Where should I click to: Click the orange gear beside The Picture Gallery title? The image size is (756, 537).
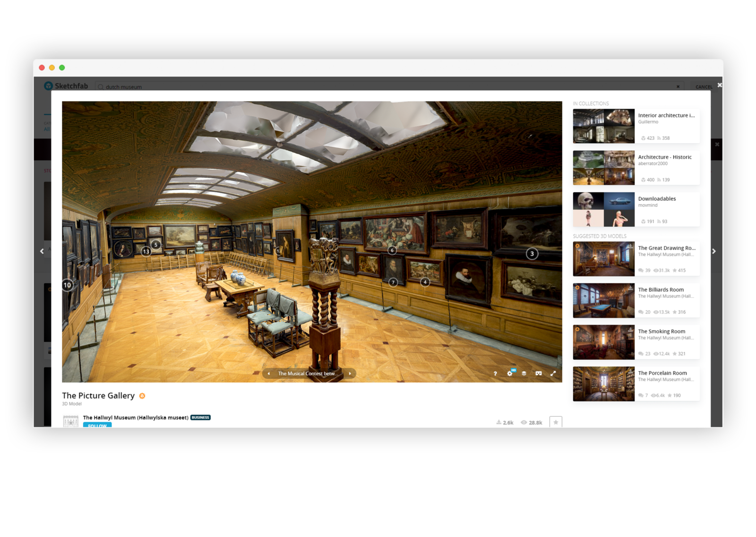coord(142,396)
